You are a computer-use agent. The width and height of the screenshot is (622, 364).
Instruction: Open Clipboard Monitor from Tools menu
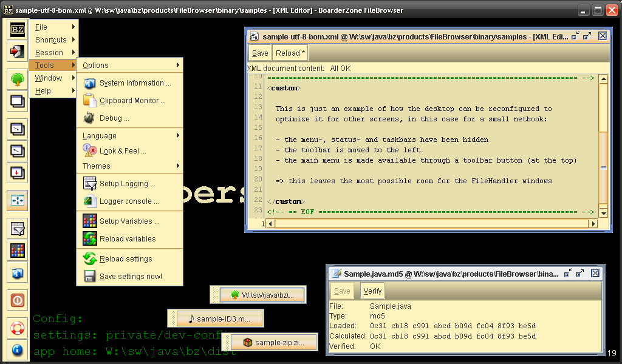(130, 101)
